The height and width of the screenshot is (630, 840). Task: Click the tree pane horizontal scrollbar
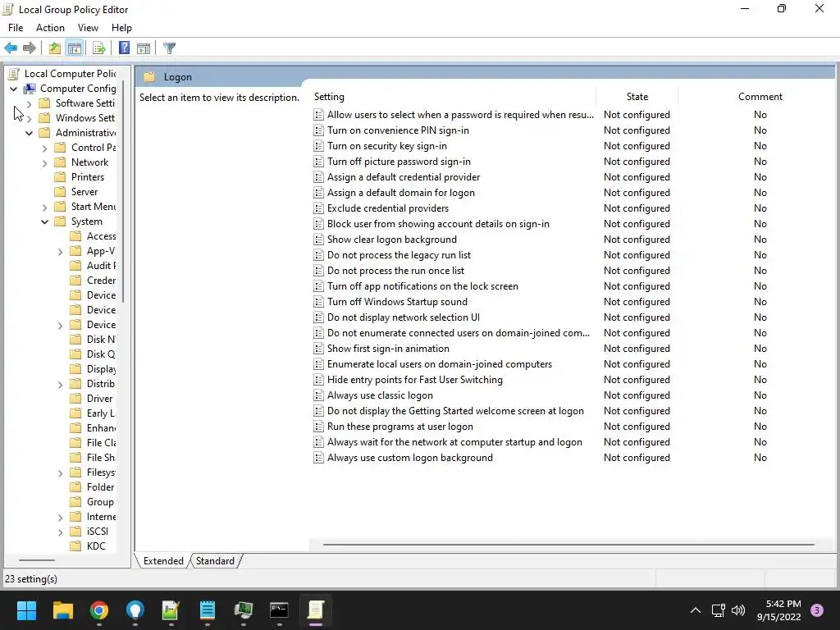36,559
